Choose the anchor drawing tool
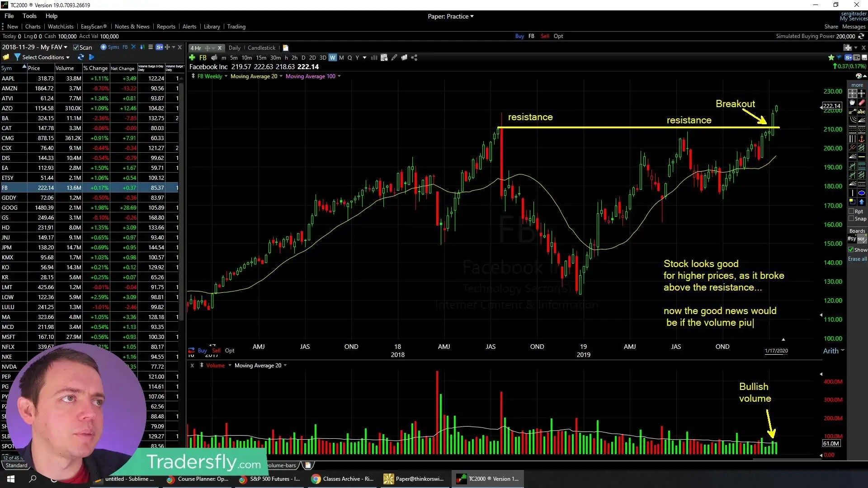 [862, 139]
